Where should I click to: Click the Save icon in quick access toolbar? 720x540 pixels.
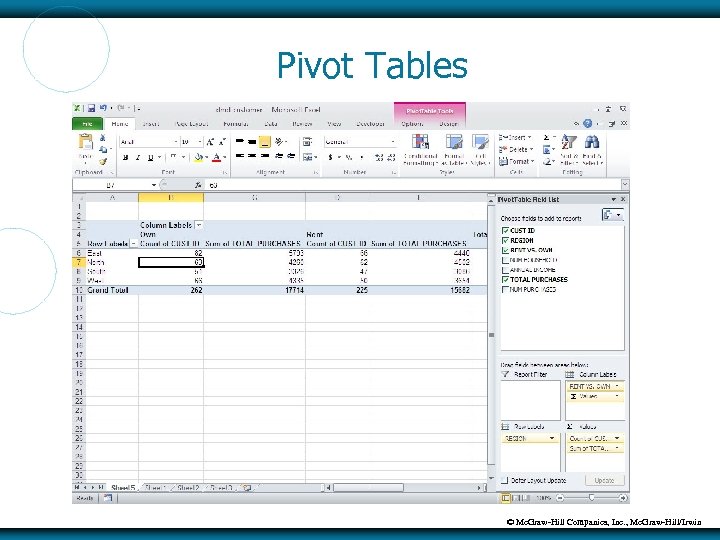coord(91,108)
